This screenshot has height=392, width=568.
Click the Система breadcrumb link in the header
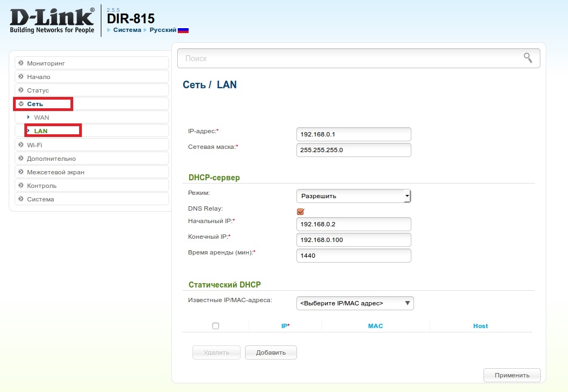click(128, 30)
